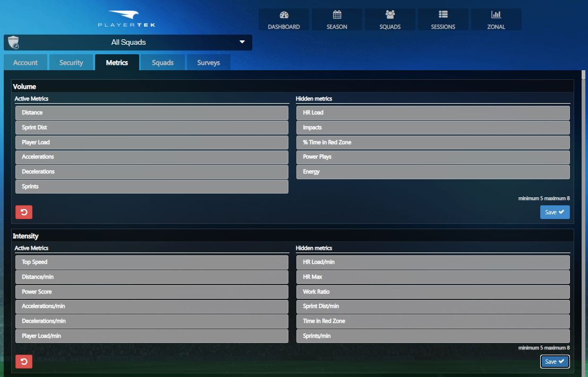Go to Season calendar icon
This screenshot has height=377, width=588.
pyautogui.click(x=337, y=15)
